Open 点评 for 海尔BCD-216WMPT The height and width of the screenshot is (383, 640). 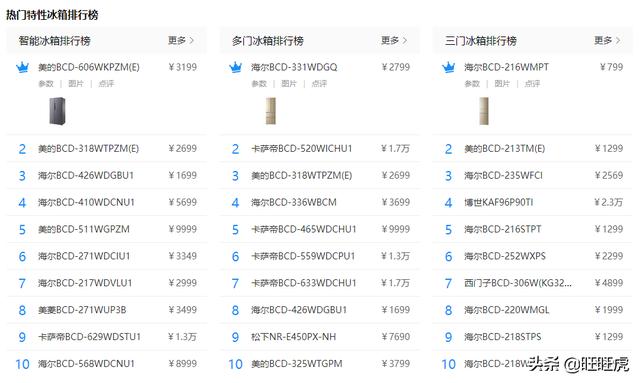(532, 84)
